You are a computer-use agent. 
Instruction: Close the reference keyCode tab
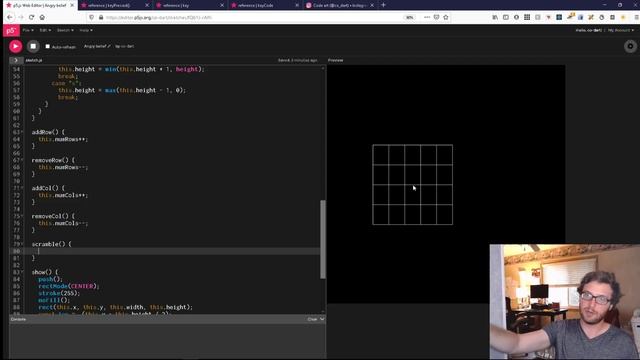coord(297,5)
